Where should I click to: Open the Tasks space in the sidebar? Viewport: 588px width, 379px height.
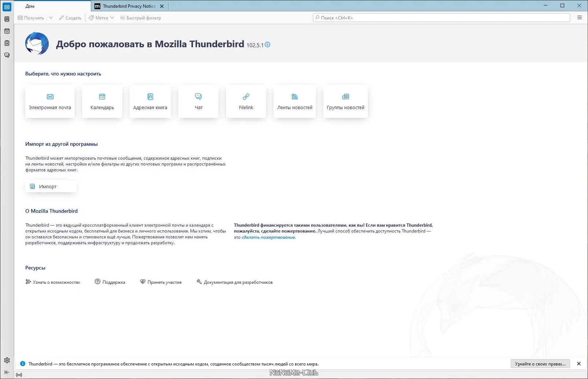coord(7,43)
